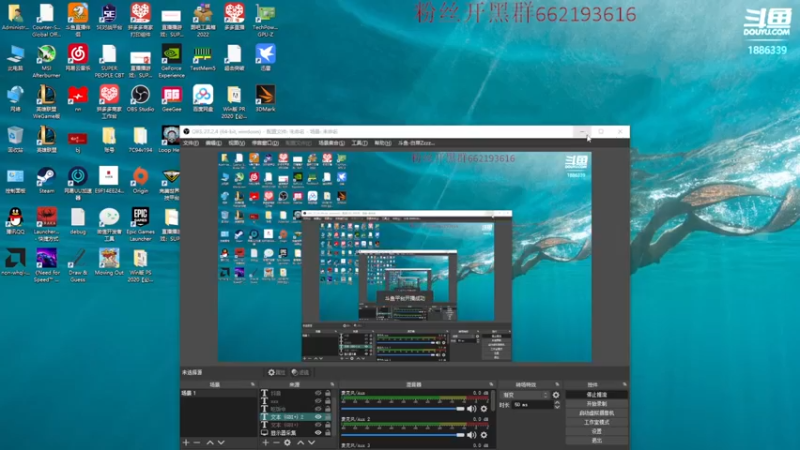Viewport: 800px width, 450px height.
Task: Toggle visibility of the unnumbered 文本 (GDI+) source
Action: (318, 424)
